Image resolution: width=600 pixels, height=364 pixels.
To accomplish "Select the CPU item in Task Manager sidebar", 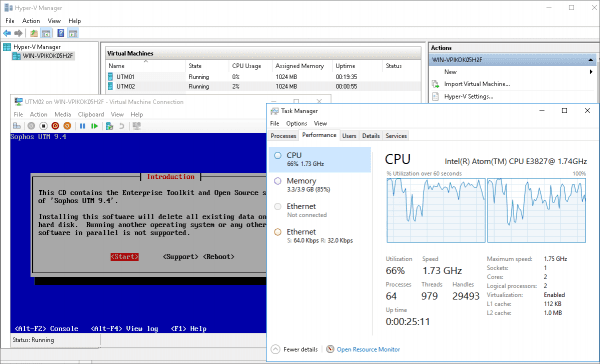I will point(320,159).
